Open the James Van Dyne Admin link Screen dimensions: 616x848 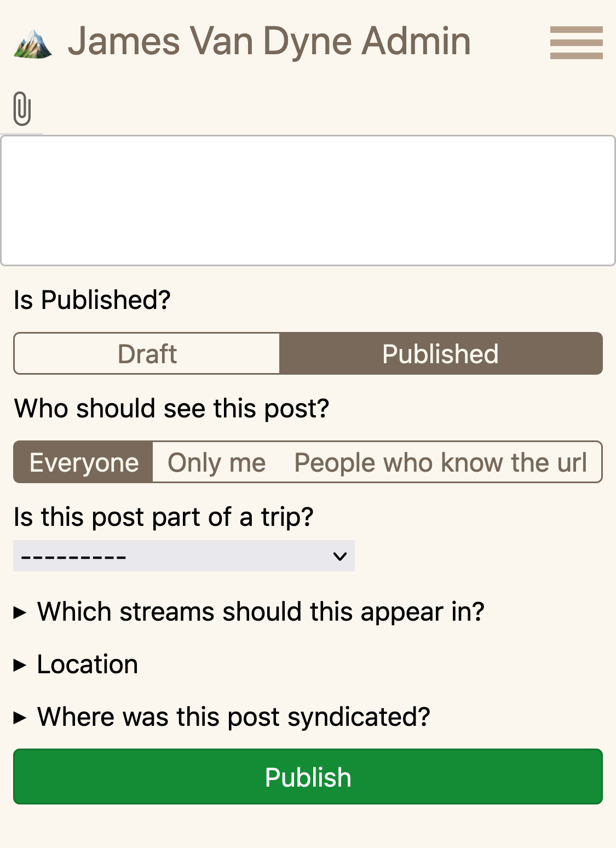point(269,42)
